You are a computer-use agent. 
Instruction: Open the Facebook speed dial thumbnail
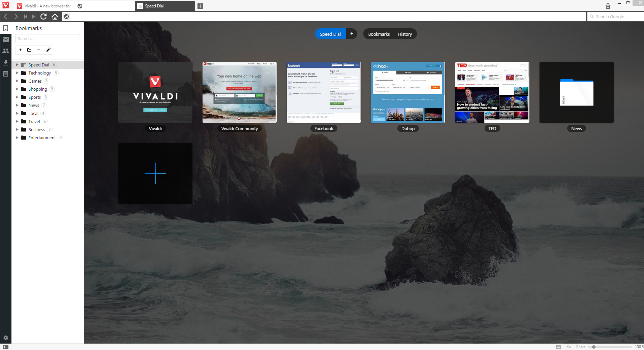[324, 92]
